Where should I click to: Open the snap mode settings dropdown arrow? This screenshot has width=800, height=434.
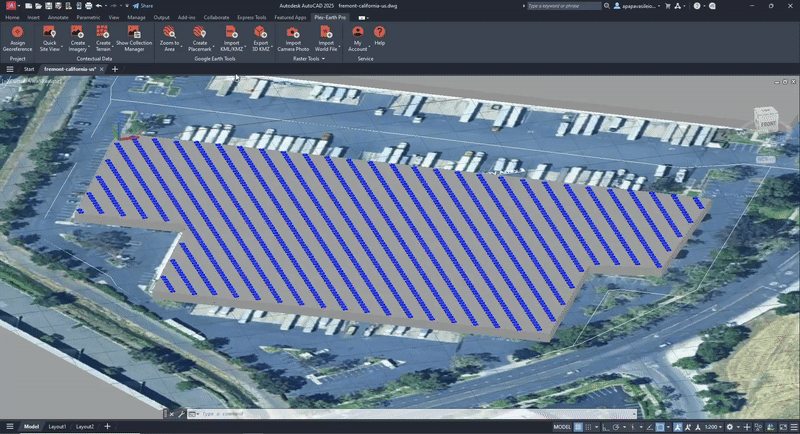pyautogui.click(x=596, y=427)
